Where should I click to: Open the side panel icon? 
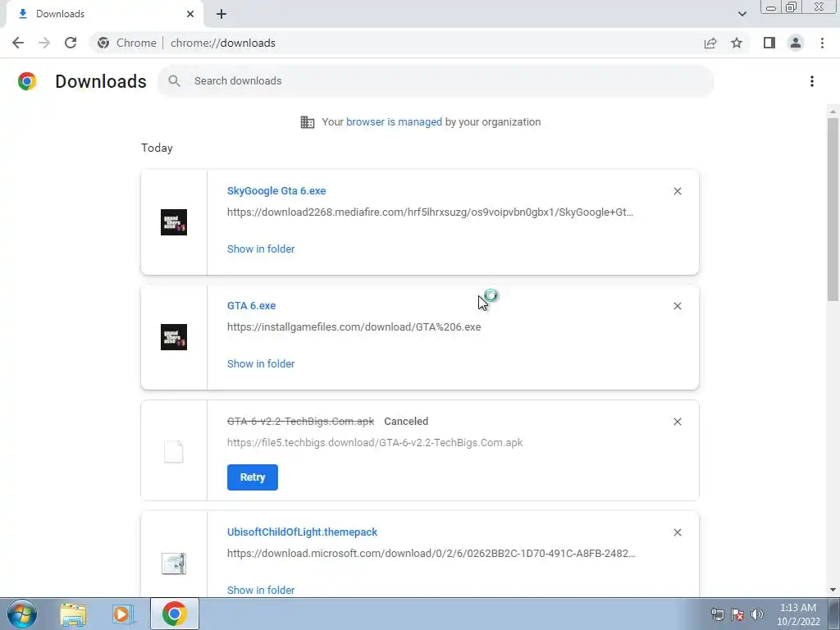click(x=769, y=43)
